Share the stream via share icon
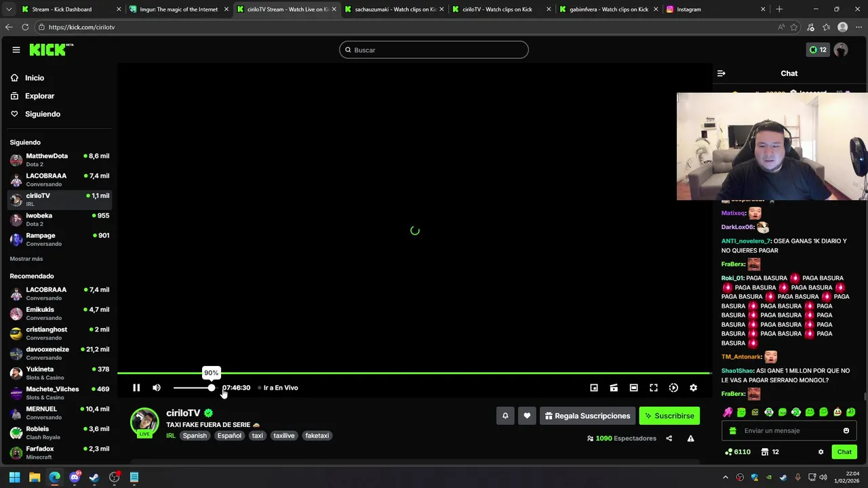868x488 pixels. pos(669,439)
